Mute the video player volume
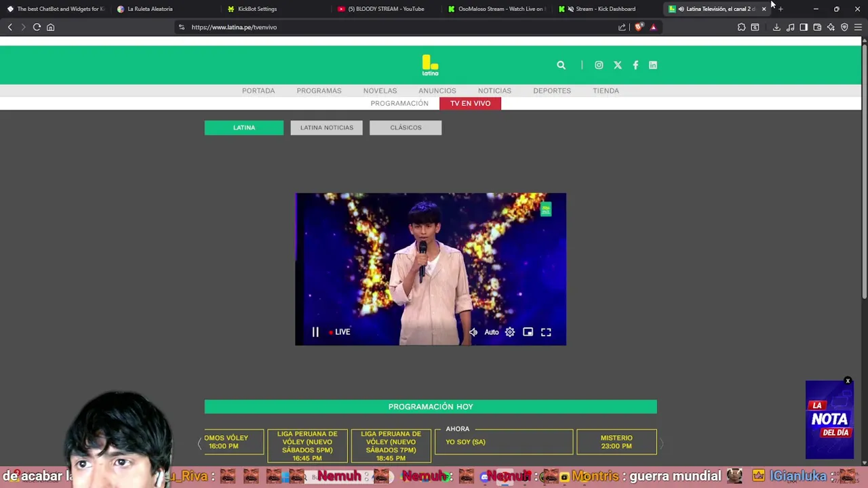The width and height of the screenshot is (868, 488). [x=473, y=332]
